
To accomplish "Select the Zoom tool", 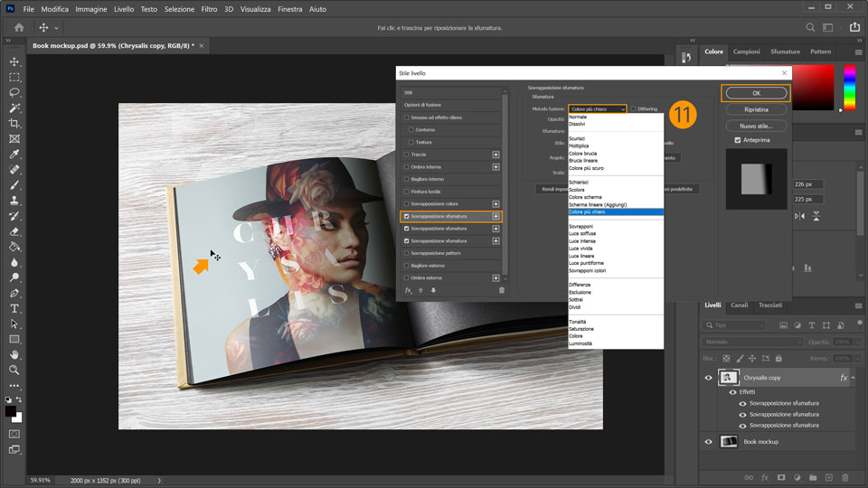I will point(14,370).
